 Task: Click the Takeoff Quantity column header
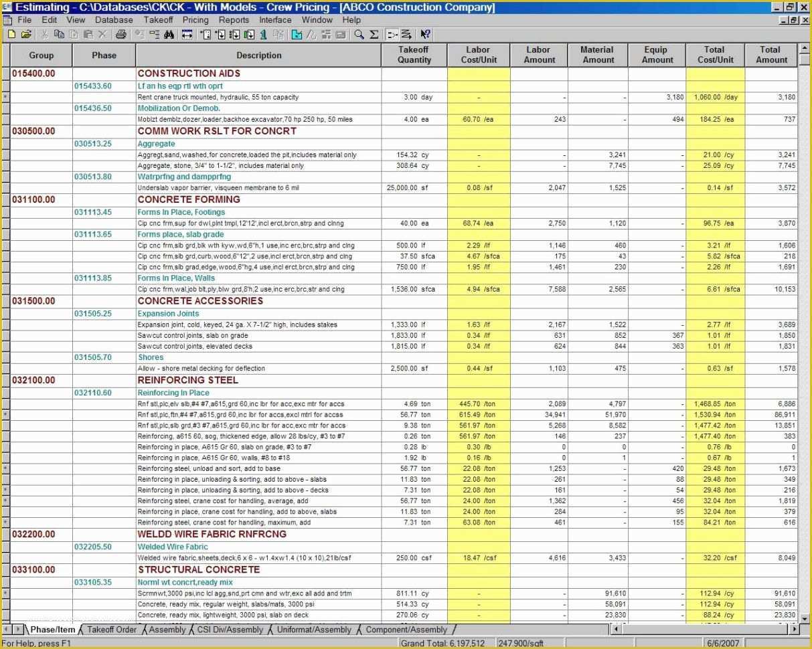click(x=414, y=55)
